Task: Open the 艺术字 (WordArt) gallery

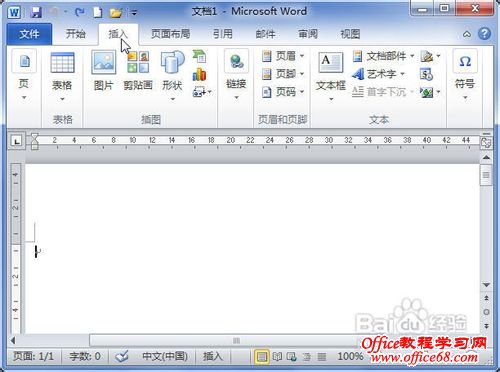Action: pyautogui.click(x=379, y=74)
